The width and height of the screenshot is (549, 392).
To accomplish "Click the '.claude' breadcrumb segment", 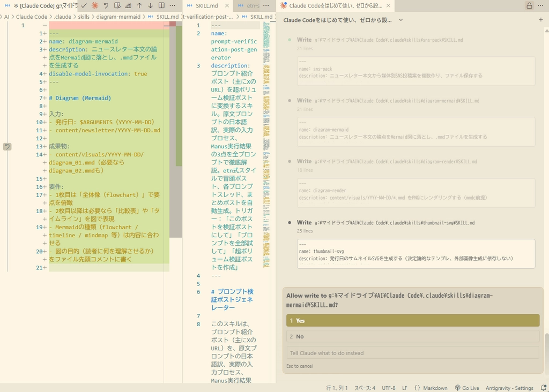I will click(62, 17).
